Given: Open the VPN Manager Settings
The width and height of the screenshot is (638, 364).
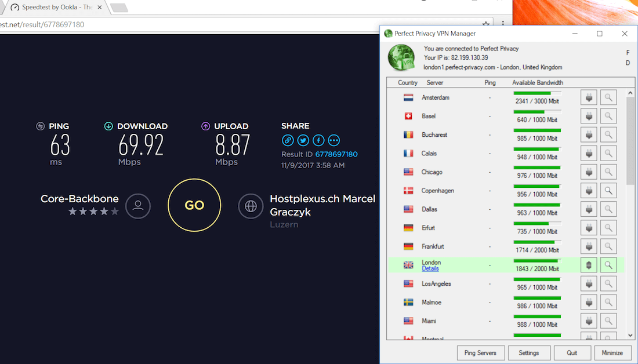Looking at the screenshot, I should click(528, 352).
